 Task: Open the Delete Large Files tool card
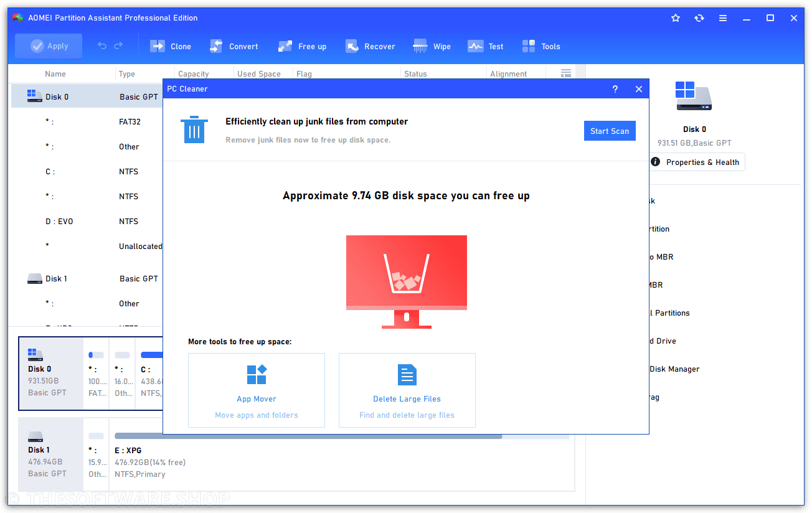click(x=407, y=390)
